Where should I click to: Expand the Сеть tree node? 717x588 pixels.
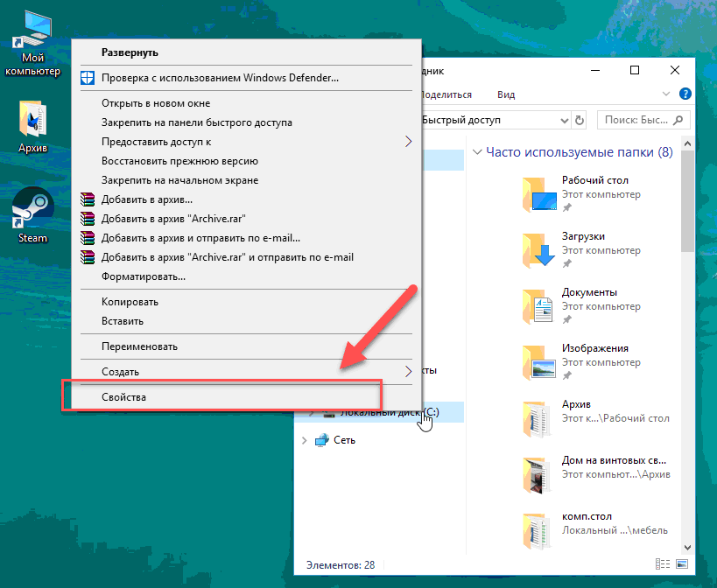point(305,440)
